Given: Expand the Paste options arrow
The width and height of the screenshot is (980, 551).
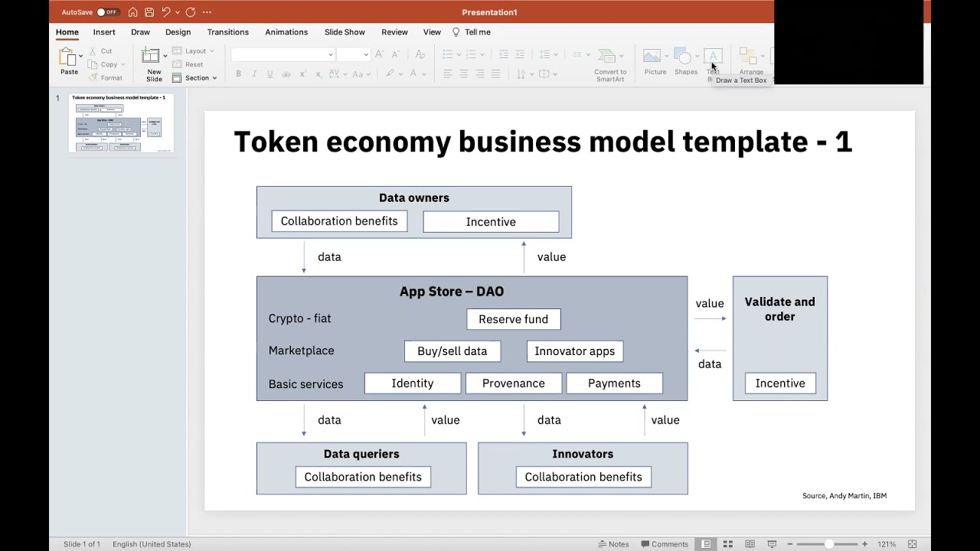Looking at the screenshot, I should pos(80,56).
